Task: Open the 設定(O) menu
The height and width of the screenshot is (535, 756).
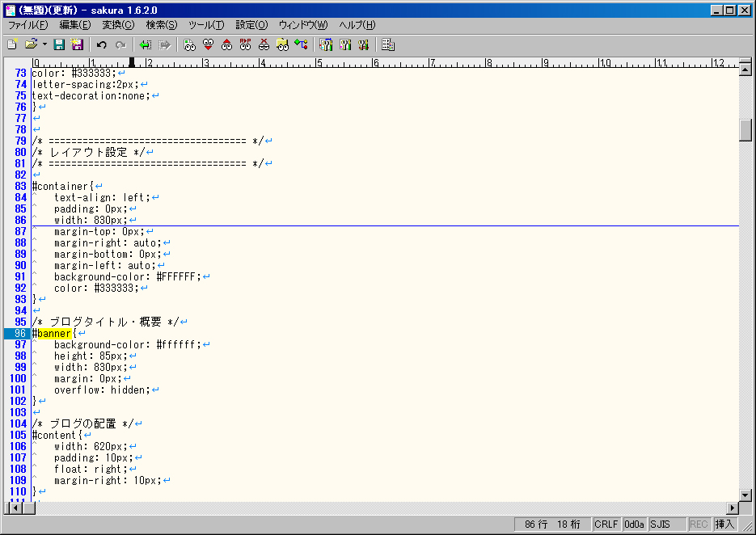Action: pos(251,25)
